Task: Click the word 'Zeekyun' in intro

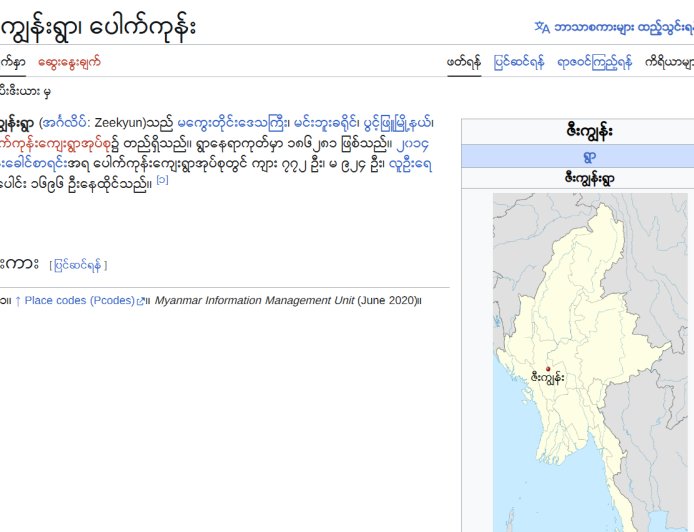Action: point(120,123)
